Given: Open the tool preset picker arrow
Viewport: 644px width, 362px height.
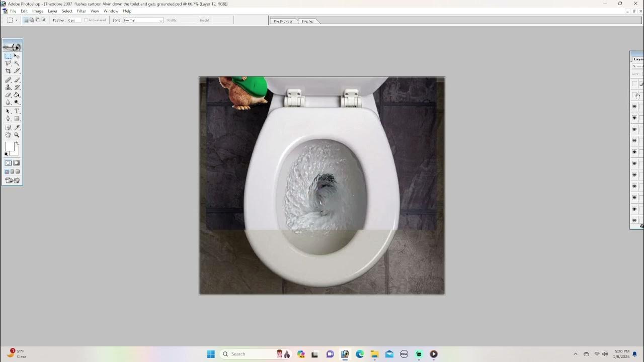Looking at the screenshot, I should [x=17, y=20].
